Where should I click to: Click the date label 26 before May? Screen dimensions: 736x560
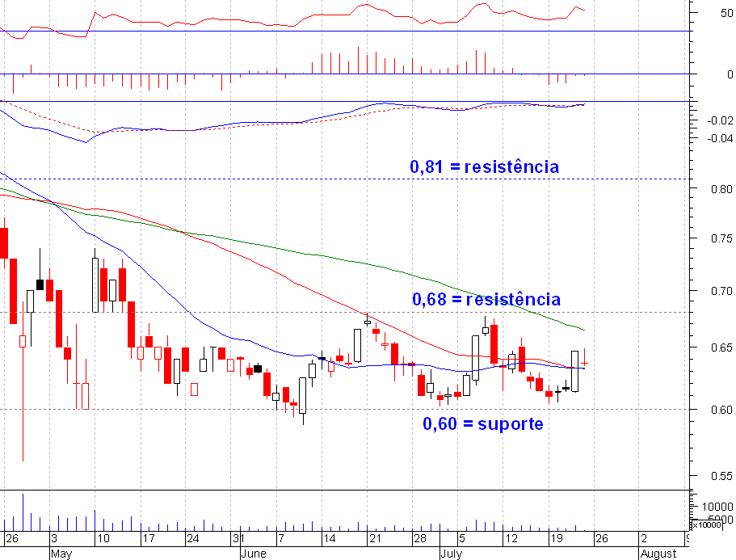(12, 538)
